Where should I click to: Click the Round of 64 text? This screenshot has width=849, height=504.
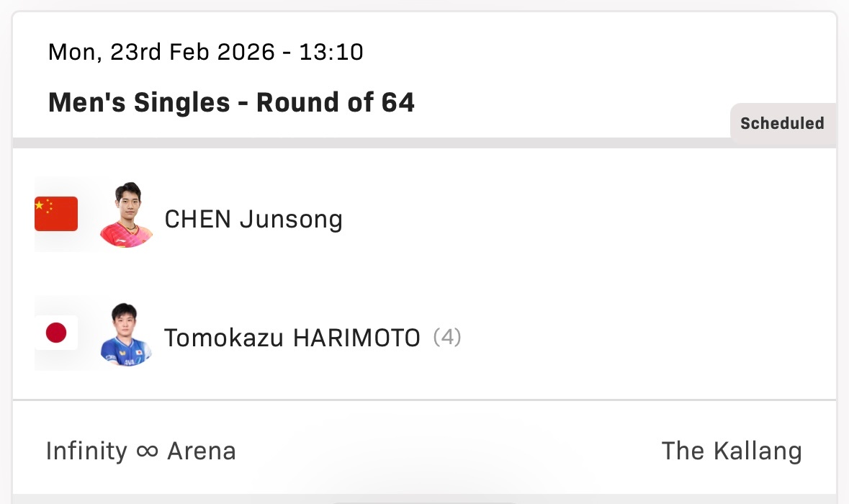336,103
